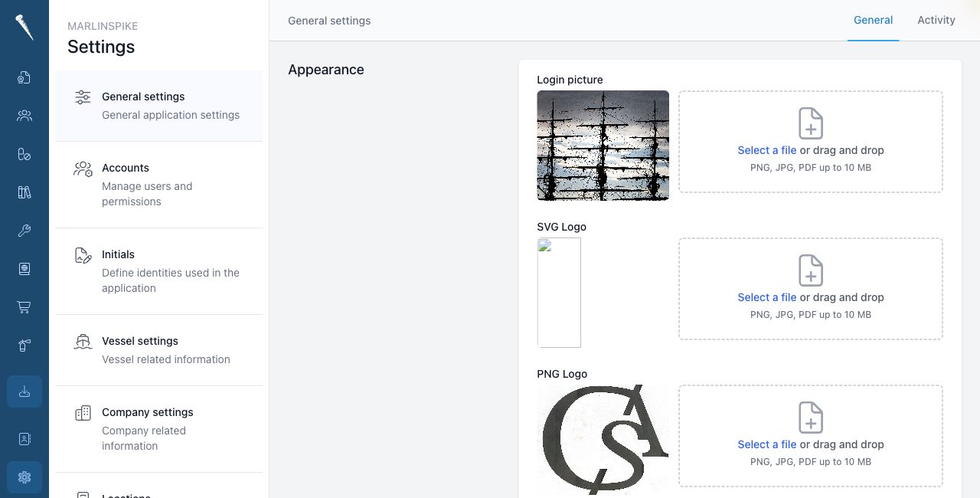Click the Marlinspike logo in the sidebar
The image size is (980, 498).
tap(24, 28)
